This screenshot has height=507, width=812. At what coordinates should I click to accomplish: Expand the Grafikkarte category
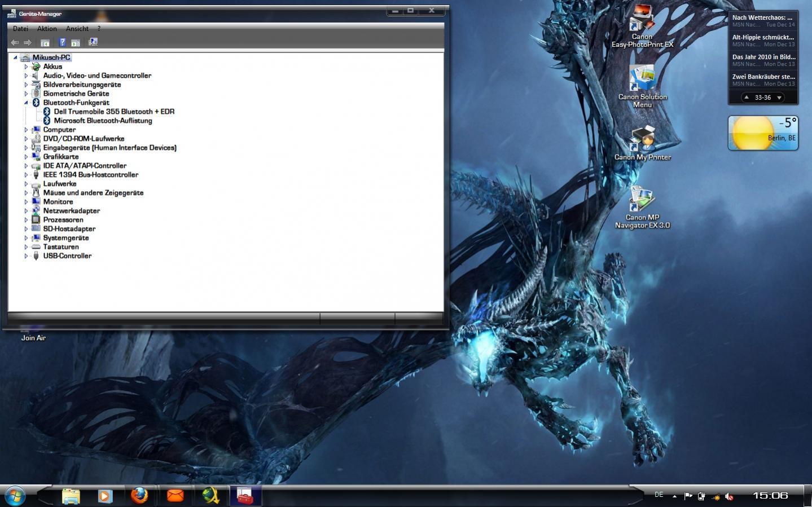click(26, 157)
